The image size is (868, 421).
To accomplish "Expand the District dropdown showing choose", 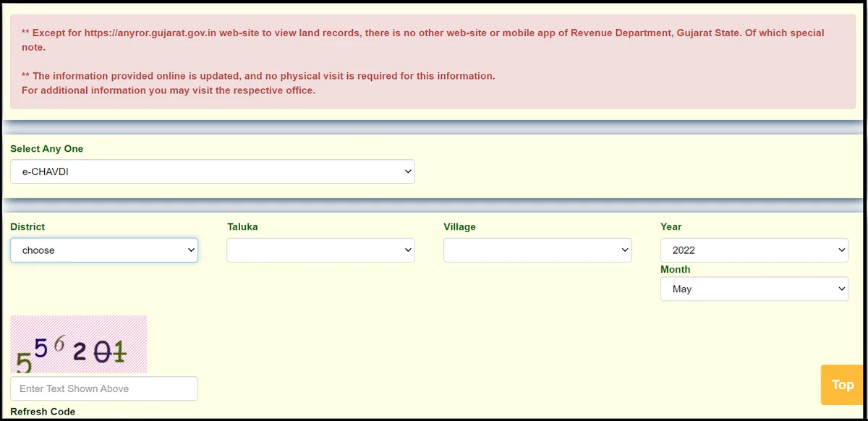I will click(103, 250).
